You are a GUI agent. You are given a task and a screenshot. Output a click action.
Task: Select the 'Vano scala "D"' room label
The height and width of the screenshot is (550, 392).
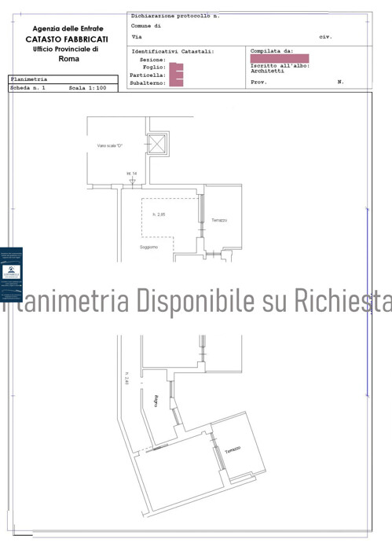click(x=109, y=146)
